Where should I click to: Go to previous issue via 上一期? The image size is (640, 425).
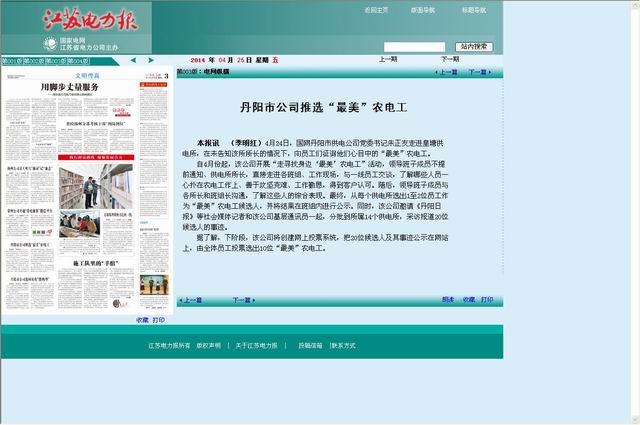click(x=388, y=60)
